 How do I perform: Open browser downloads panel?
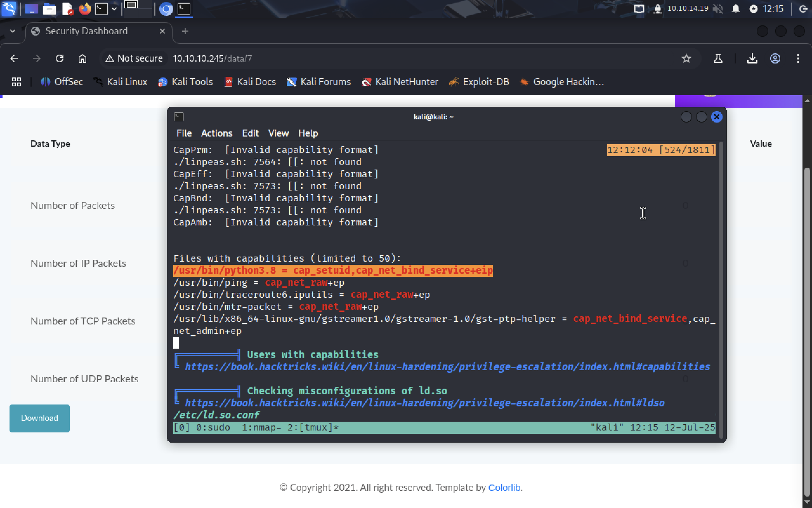[752, 58]
